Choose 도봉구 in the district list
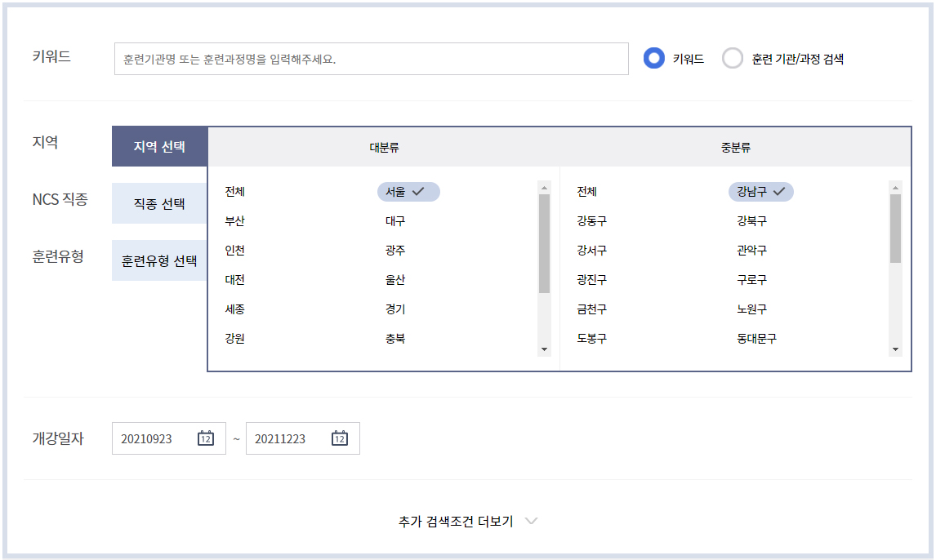Screen dimensions: 936x560 pyautogui.click(x=591, y=338)
